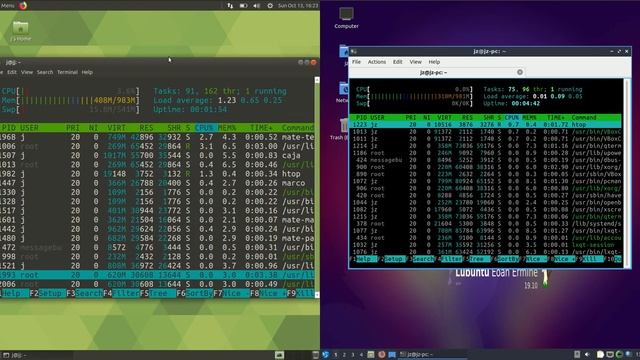Open Edit menu in QTerminal window
640x360 pixels.
[x=398, y=62]
